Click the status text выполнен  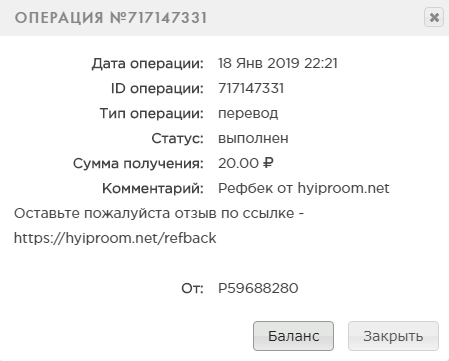tap(253, 138)
